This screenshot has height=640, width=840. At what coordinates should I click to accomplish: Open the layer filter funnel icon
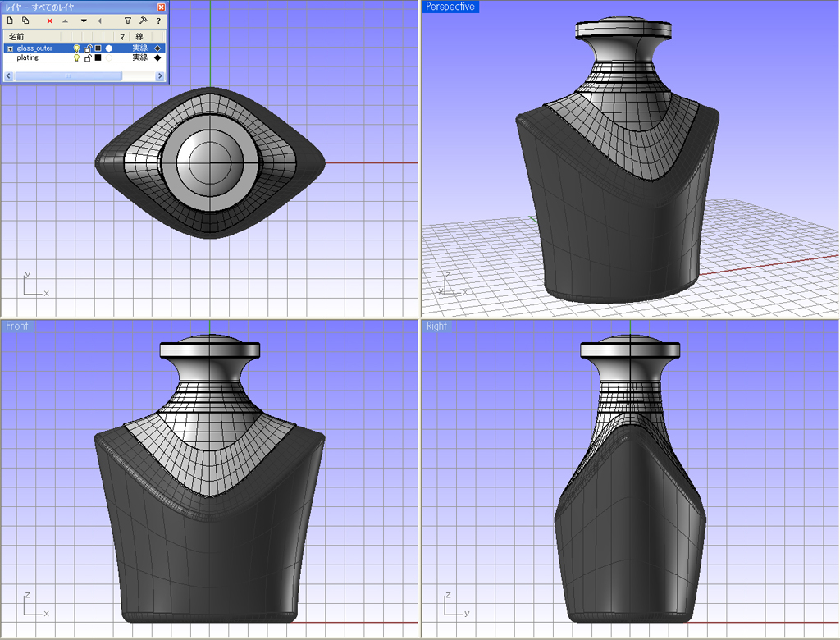127,21
